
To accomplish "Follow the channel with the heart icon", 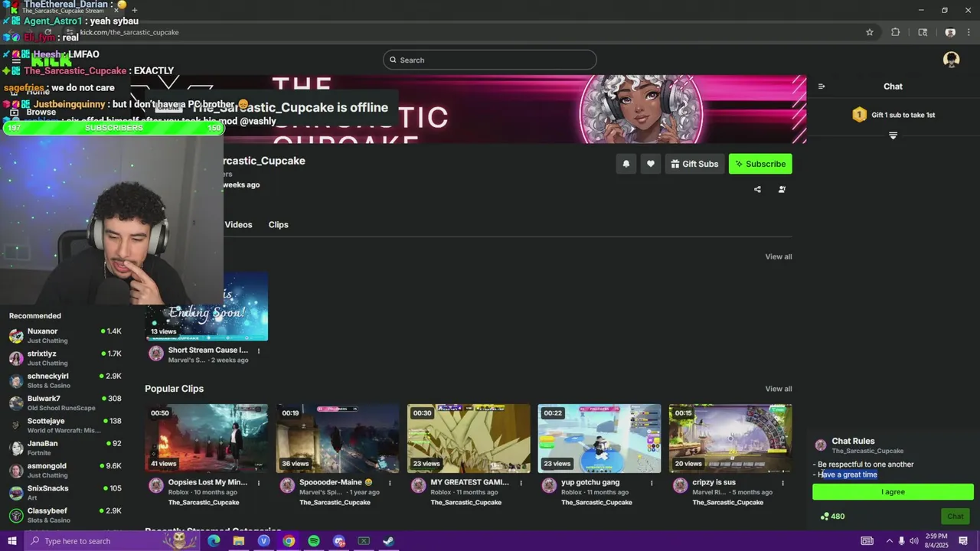I will click(x=651, y=164).
